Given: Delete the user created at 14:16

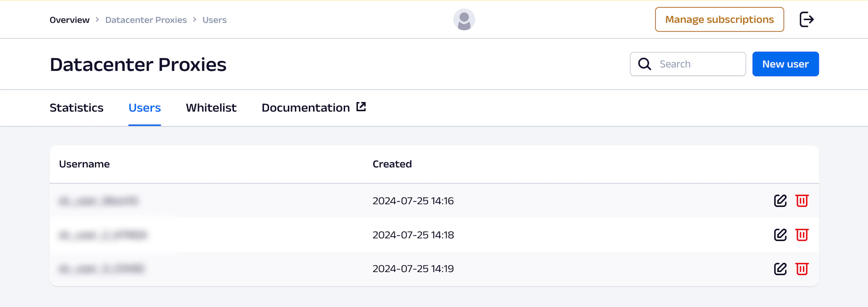Looking at the screenshot, I should (x=802, y=201).
